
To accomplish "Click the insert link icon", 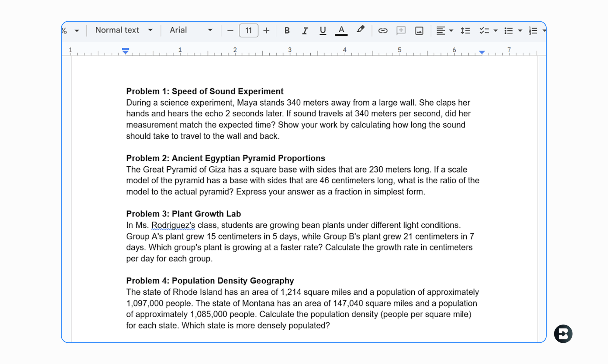I will point(382,30).
